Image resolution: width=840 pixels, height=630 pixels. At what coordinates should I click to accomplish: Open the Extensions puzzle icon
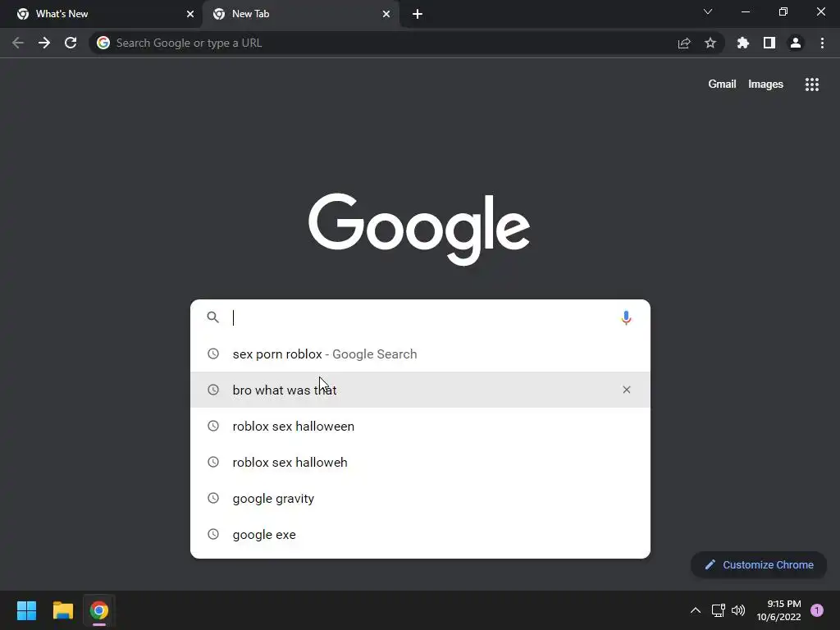743,43
